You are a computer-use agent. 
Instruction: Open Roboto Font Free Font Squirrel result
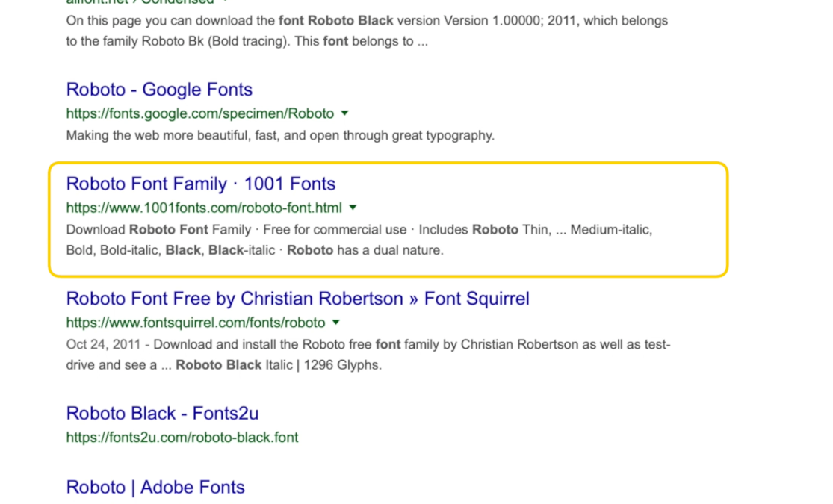[x=298, y=299]
